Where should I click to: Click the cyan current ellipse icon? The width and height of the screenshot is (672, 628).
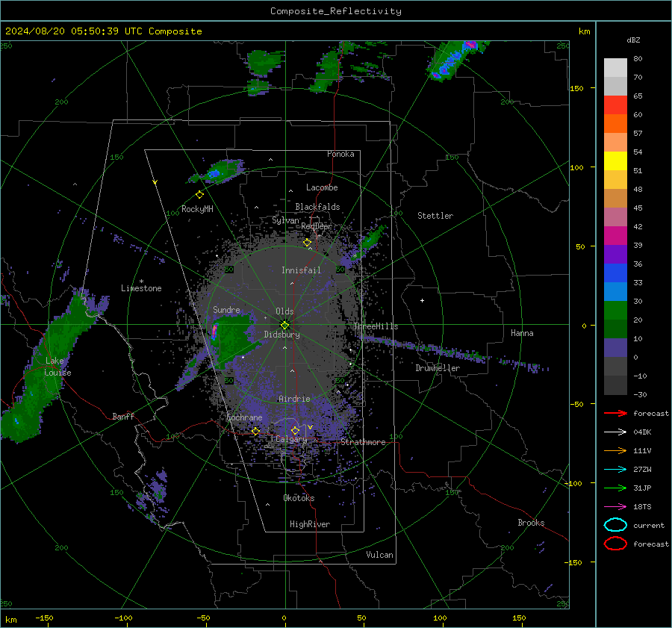(x=615, y=525)
